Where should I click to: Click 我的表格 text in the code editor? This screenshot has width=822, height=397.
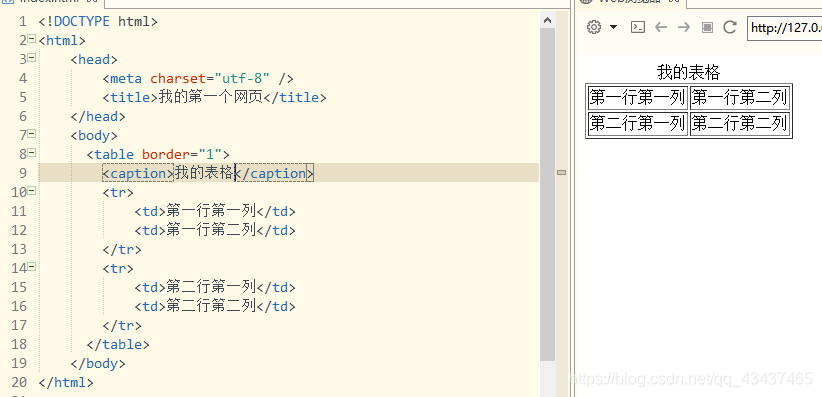(204, 173)
